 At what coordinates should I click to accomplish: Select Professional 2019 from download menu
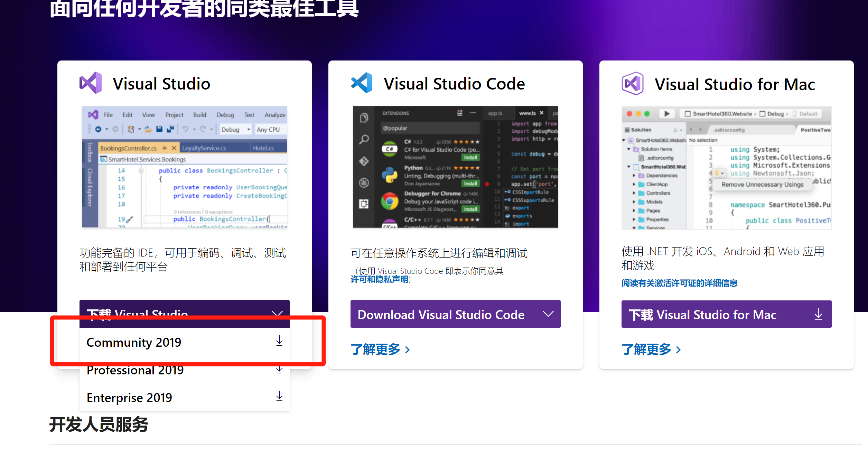(x=135, y=371)
